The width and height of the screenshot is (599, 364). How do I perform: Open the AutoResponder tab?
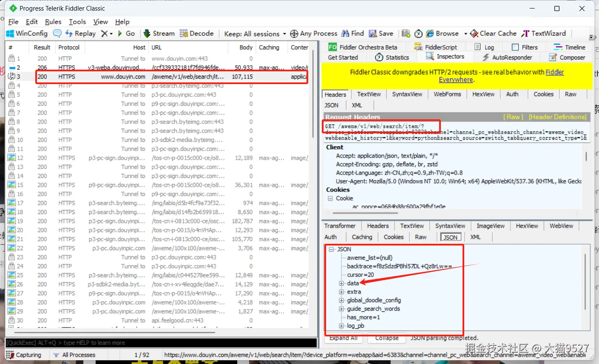click(x=507, y=57)
